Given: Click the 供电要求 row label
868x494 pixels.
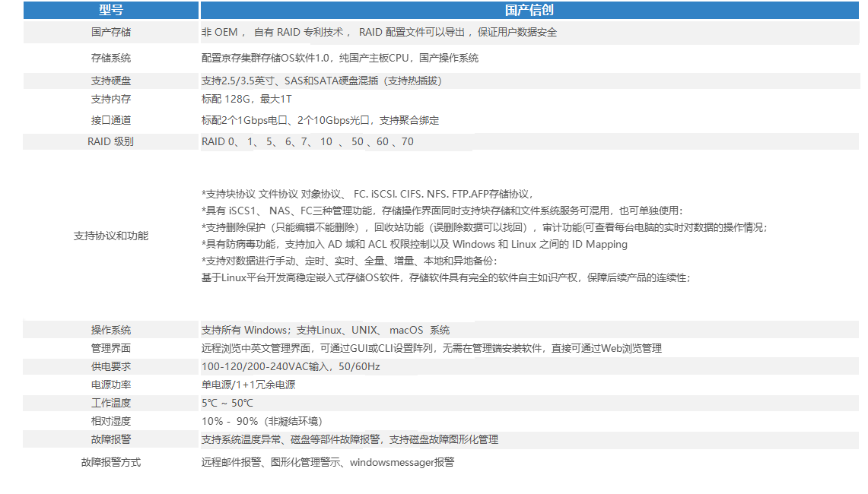Looking at the screenshot, I should click(111, 366).
